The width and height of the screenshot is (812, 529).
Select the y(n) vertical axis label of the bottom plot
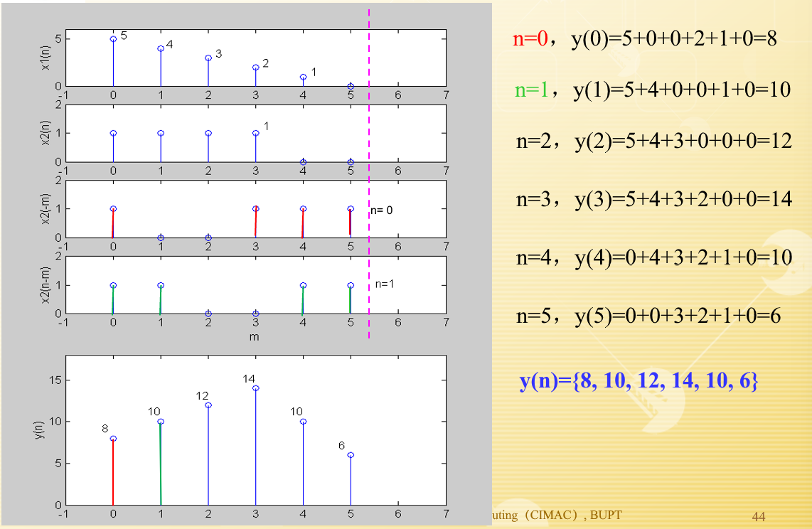coord(39,430)
